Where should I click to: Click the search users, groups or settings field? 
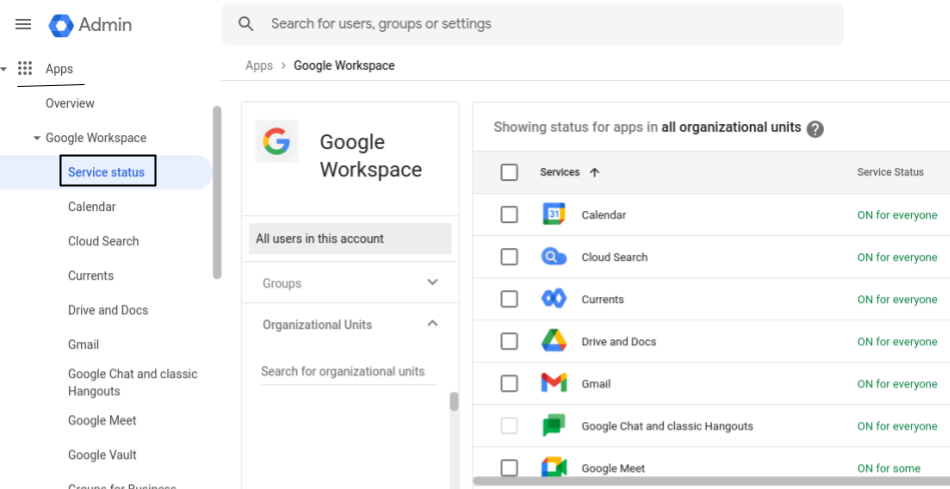click(x=533, y=24)
